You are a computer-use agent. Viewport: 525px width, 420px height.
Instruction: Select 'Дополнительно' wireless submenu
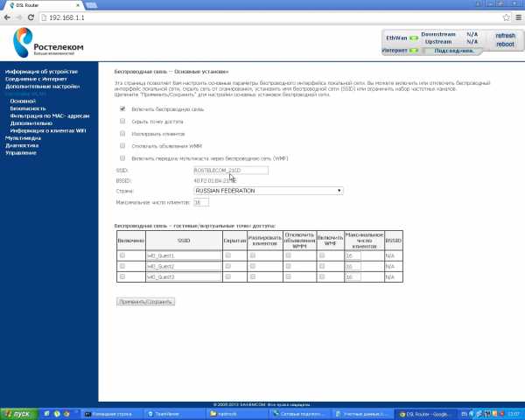pos(31,123)
